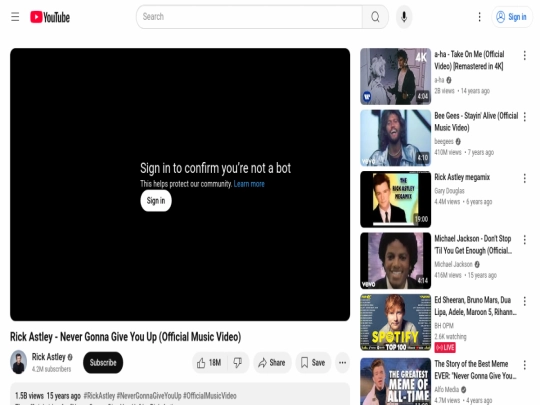Open the Michael Jackson Don't Stop thumbnail
The image size is (540, 405).
[x=395, y=261]
